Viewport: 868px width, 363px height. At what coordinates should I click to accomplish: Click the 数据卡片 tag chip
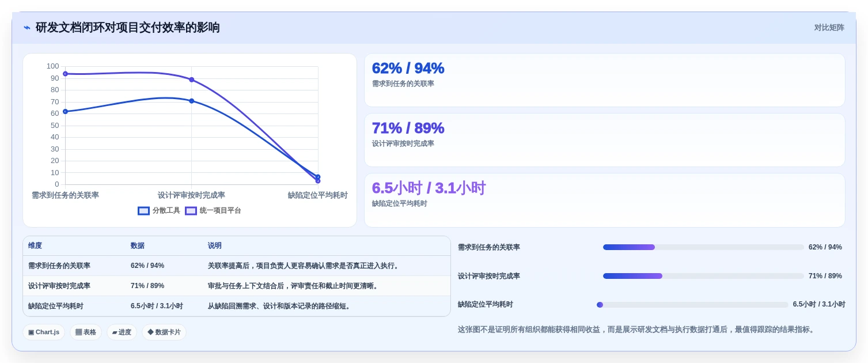point(164,332)
